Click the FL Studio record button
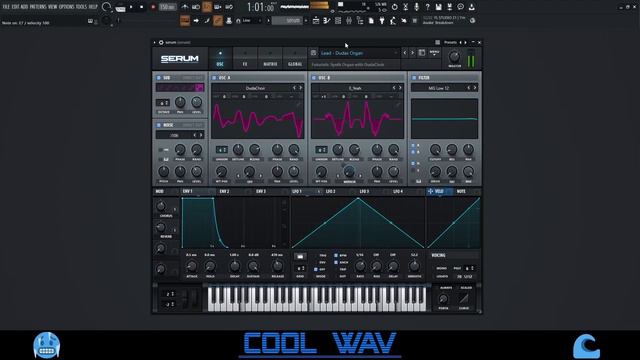This screenshot has width=640, height=360. point(153,7)
